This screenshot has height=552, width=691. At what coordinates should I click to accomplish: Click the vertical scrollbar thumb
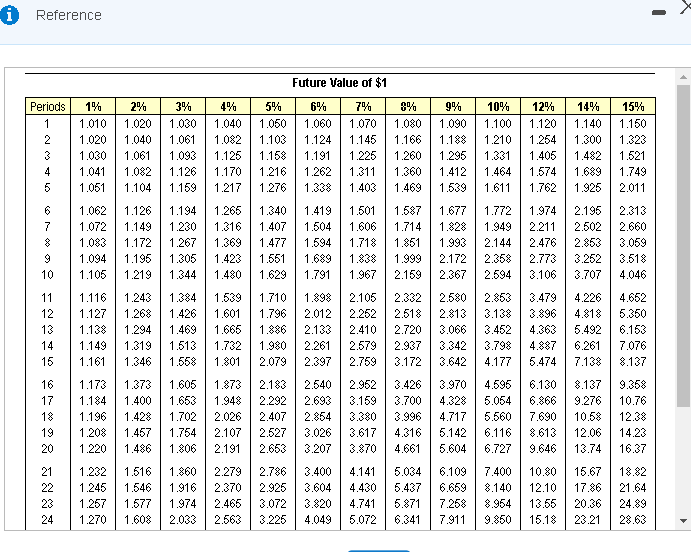tap(683, 246)
